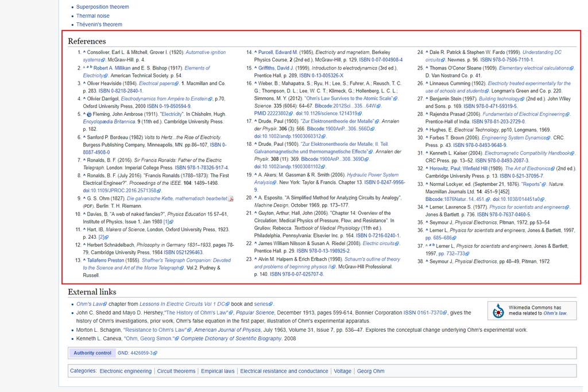
Task: Open Die galvanische Kette, mathematisch bearbeitet
Action: click(177, 198)
